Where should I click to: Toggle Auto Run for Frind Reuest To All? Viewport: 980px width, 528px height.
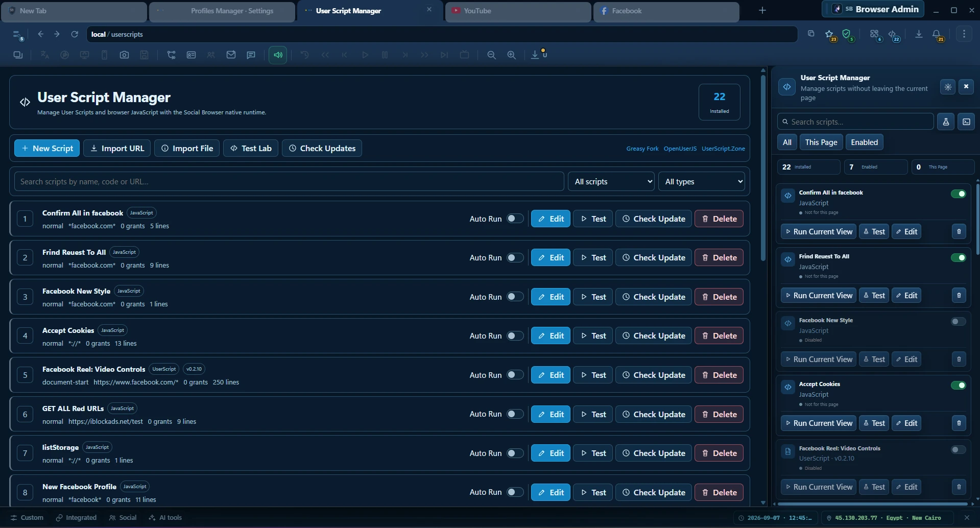(515, 257)
